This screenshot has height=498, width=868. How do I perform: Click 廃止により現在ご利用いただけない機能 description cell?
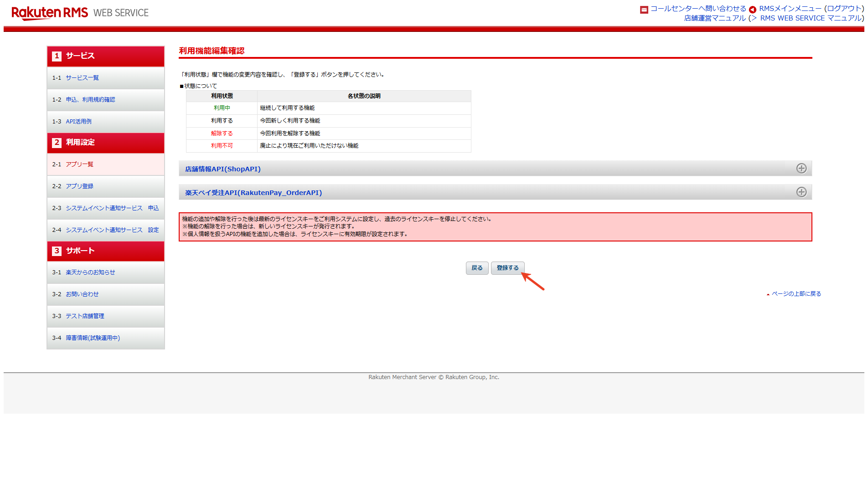[364, 146]
